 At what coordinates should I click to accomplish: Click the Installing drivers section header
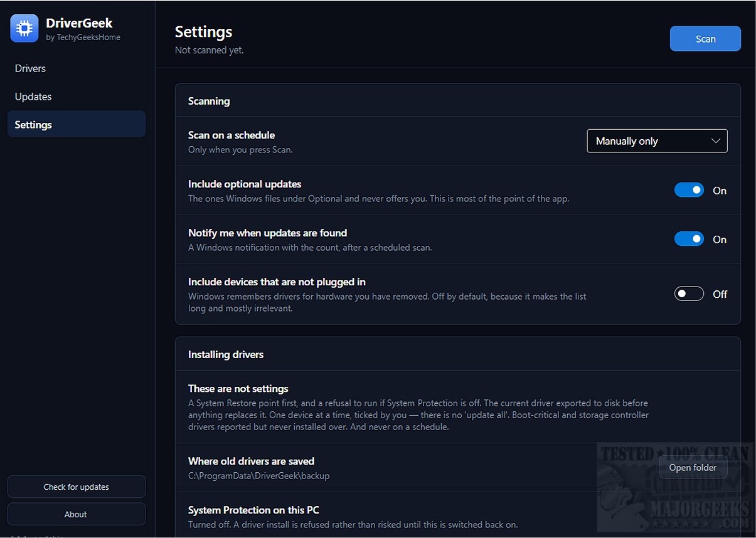(x=226, y=354)
